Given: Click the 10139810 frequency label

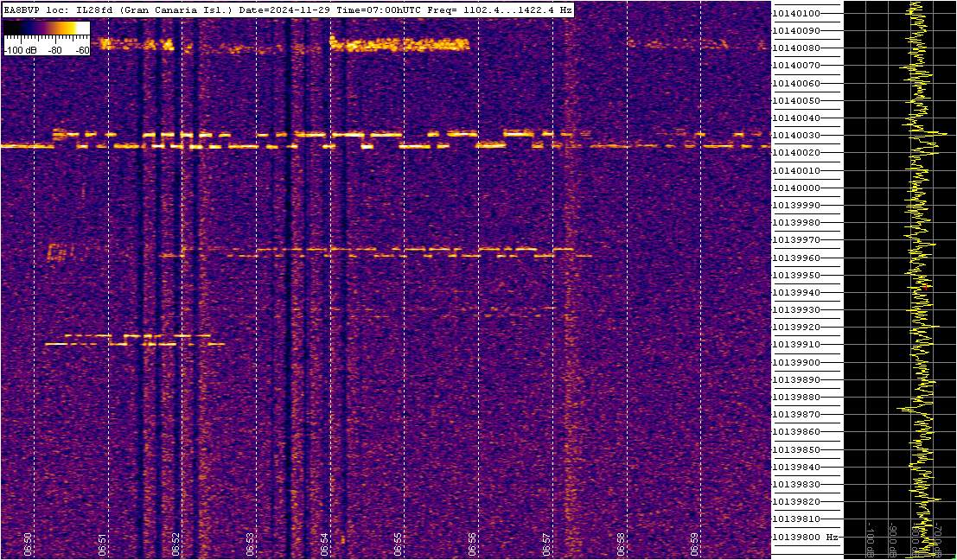Looking at the screenshot, I should point(797,519).
